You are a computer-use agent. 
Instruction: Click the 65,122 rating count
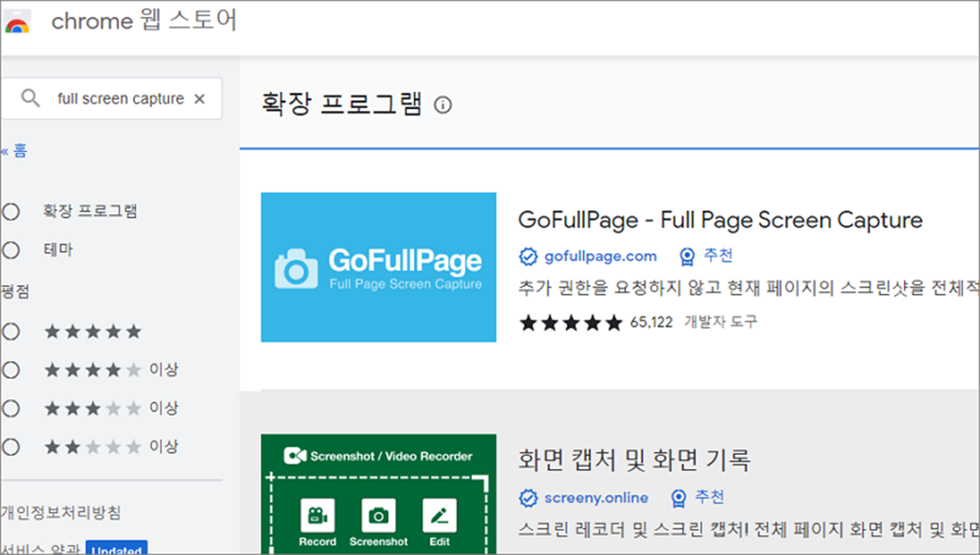[x=652, y=322]
